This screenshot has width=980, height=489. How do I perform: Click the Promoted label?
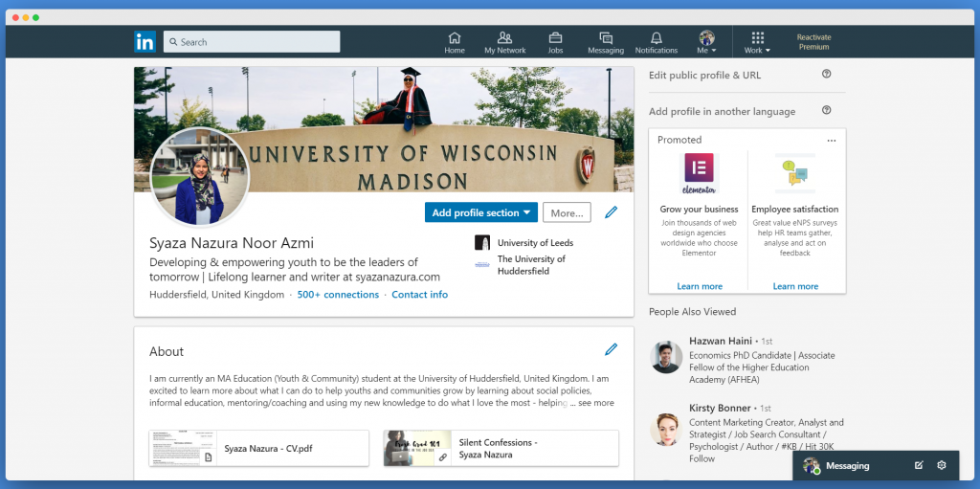679,140
